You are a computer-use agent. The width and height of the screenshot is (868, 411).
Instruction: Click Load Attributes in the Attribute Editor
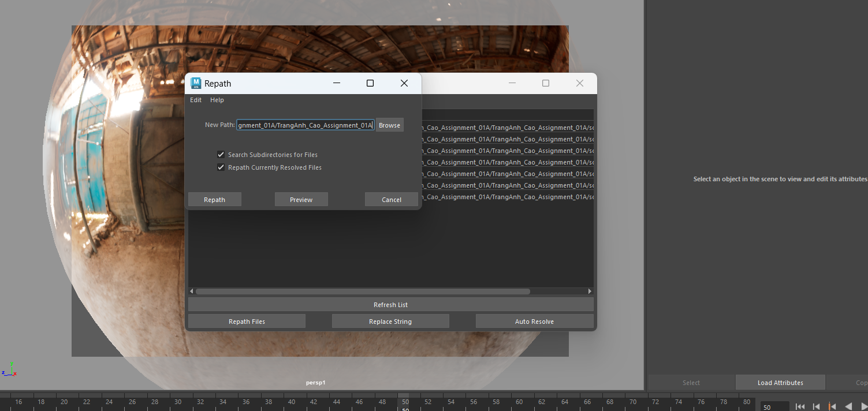pyautogui.click(x=780, y=383)
